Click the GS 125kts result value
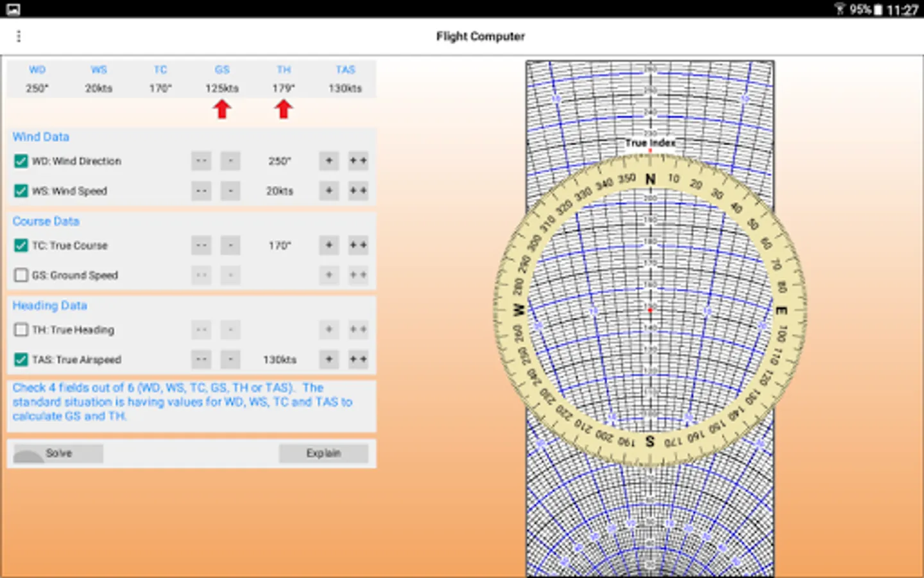 222,89
